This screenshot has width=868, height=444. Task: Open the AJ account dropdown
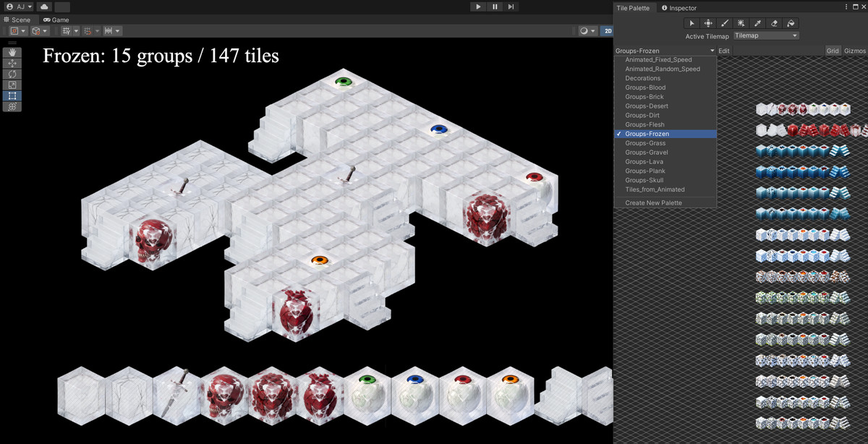tap(17, 6)
